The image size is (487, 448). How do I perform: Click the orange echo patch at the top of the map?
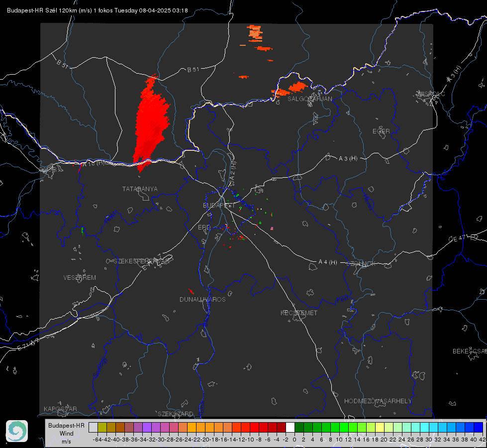(x=255, y=33)
